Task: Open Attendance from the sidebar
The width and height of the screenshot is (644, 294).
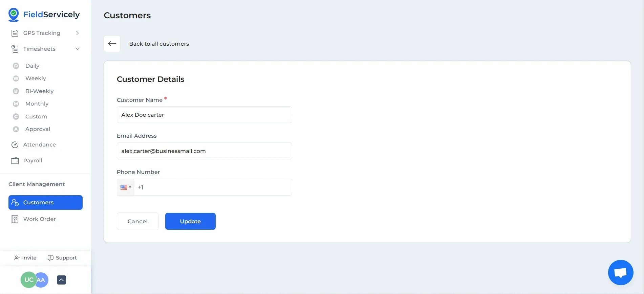Action: pyautogui.click(x=39, y=145)
